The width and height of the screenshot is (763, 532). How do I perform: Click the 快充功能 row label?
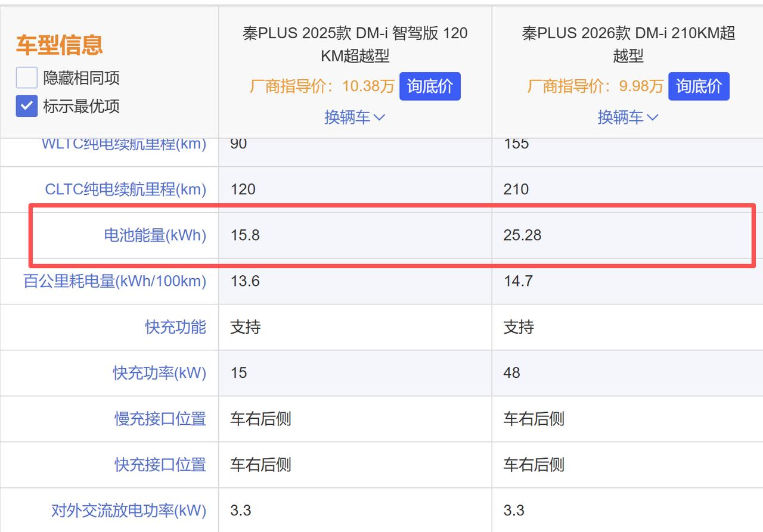[x=176, y=327]
